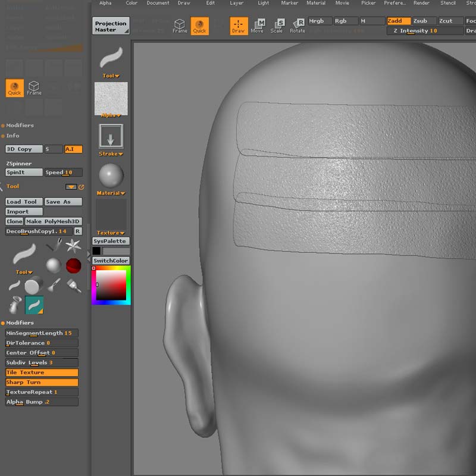Click the MinSegmentLength slider
The image size is (476, 476).
click(x=42, y=333)
